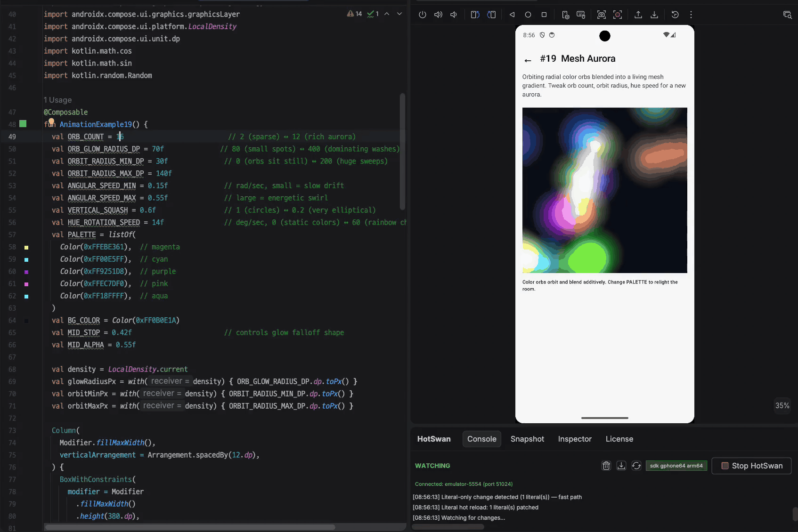Start screen recording in emulator toolbar
The width and height of the screenshot is (798, 532).
(x=618, y=15)
